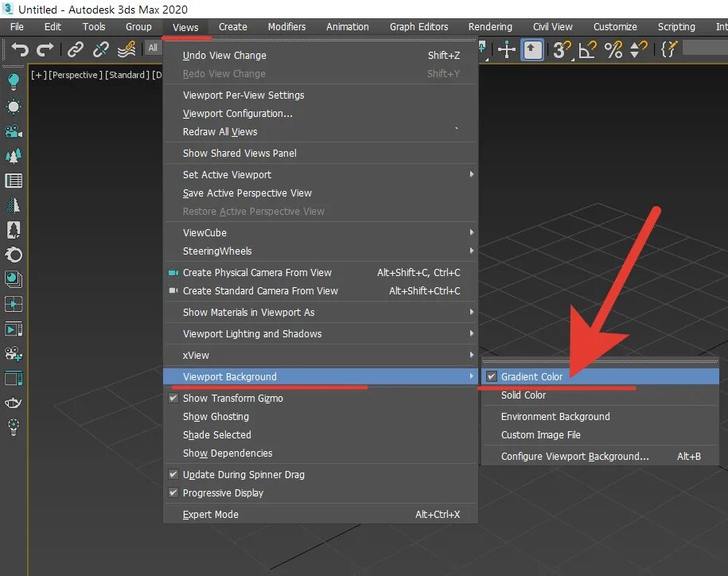Choose Environment Background option

(x=600, y=416)
